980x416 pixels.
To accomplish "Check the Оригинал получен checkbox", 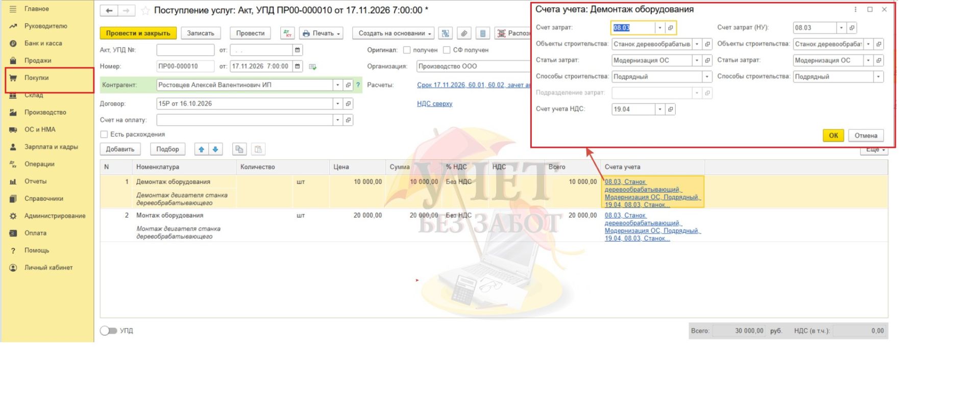I will (407, 50).
